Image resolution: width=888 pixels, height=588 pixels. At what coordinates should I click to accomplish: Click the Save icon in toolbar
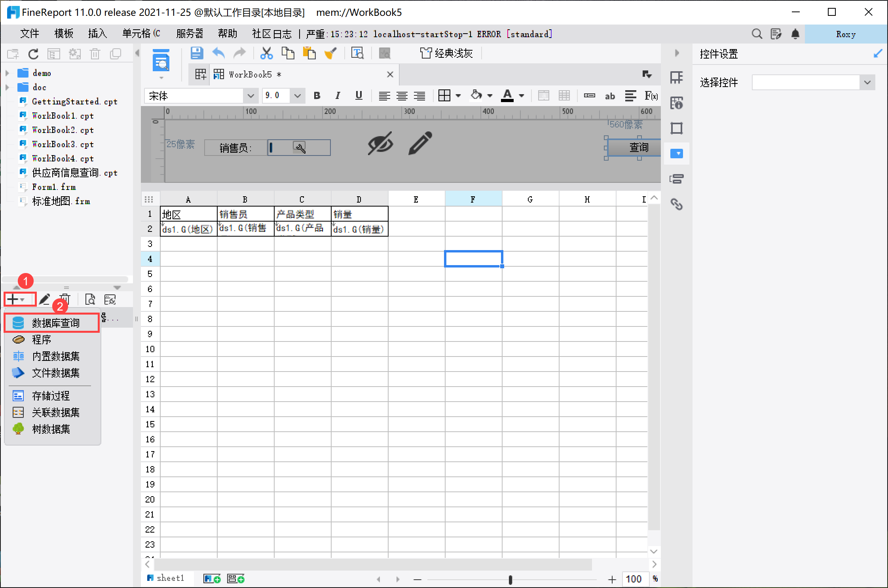197,53
